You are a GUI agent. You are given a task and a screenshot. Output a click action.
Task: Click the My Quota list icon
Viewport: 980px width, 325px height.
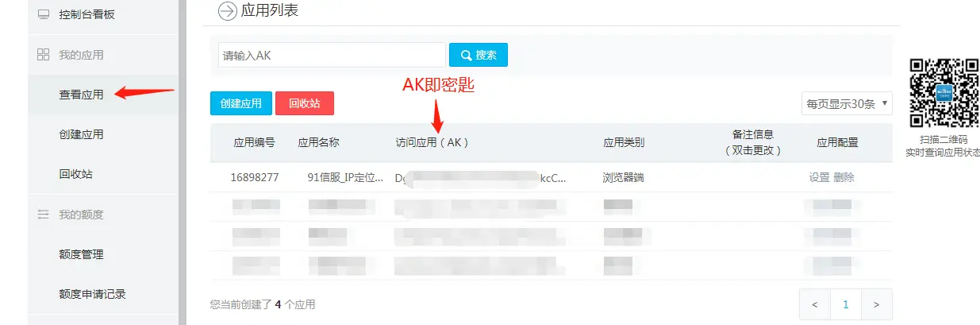pos(43,215)
